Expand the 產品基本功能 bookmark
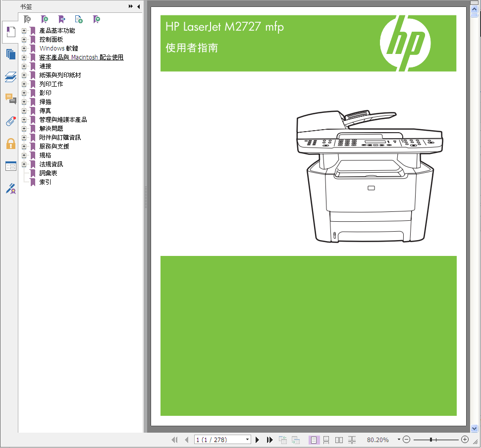 (x=24, y=31)
